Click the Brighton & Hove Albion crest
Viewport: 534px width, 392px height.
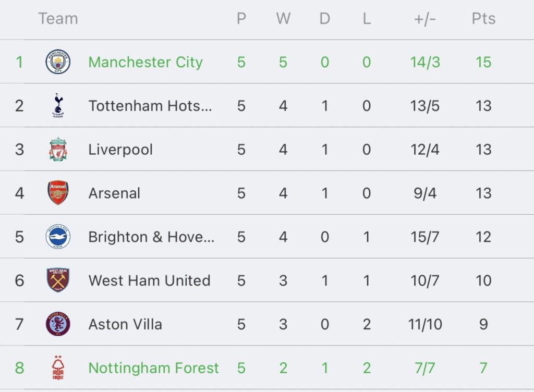click(58, 237)
